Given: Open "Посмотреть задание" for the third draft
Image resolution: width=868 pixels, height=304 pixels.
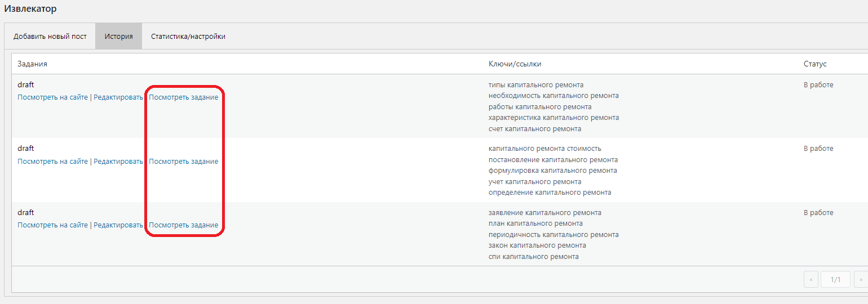Looking at the screenshot, I should [x=183, y=225].
